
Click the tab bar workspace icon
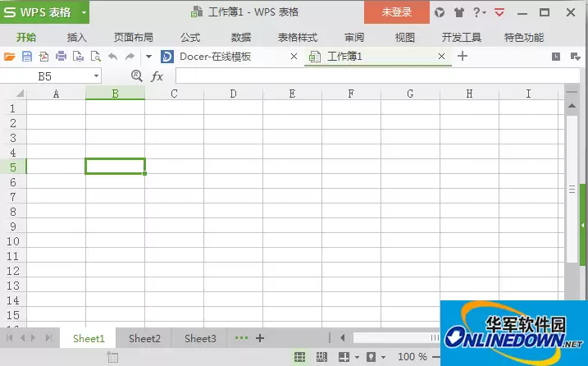point(556,57)
